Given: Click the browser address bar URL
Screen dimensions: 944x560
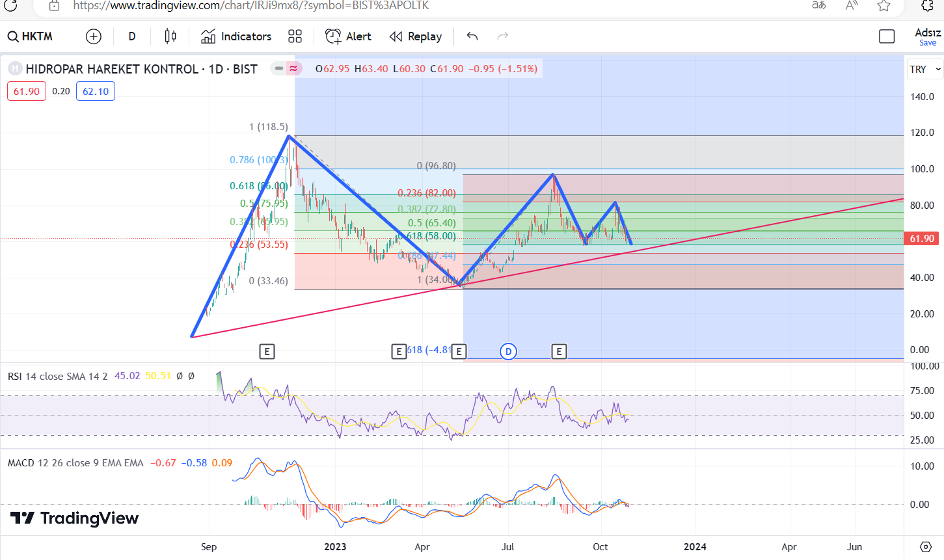Looking at the screenshot, I should click(251, 6).
